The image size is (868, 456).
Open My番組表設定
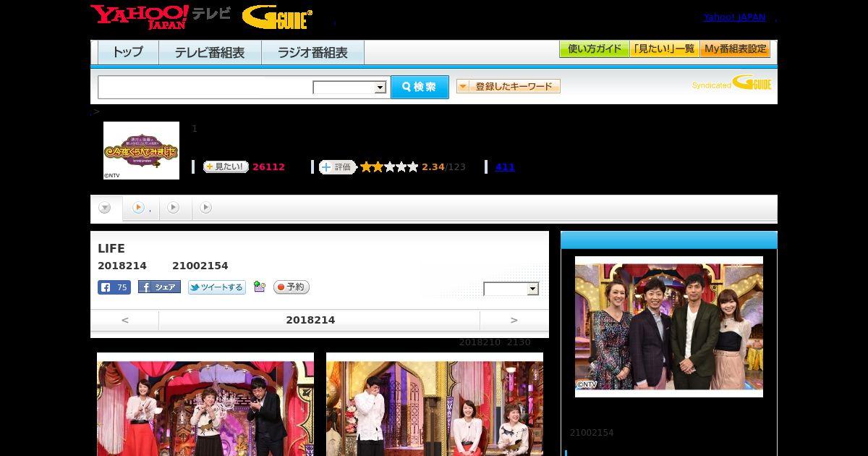click(x=735, y=49)
